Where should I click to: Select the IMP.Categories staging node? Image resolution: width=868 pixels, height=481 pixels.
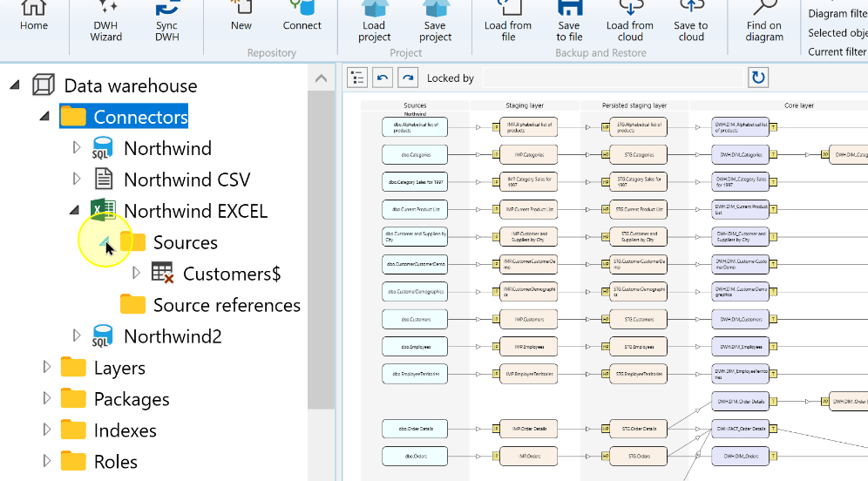click(528, 154)
